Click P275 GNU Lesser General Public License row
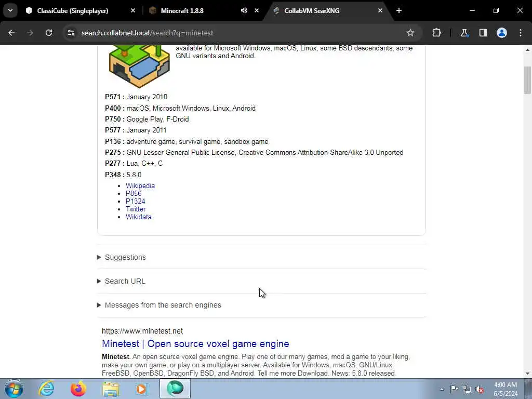This screenshot has width=532, height=399. click(x=254, y=152)
